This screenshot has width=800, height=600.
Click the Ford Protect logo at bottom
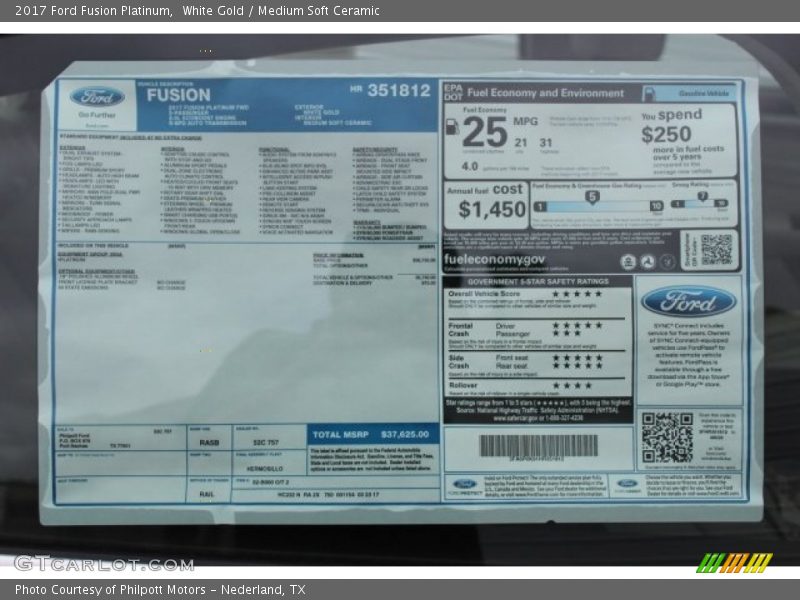[464, 486]
